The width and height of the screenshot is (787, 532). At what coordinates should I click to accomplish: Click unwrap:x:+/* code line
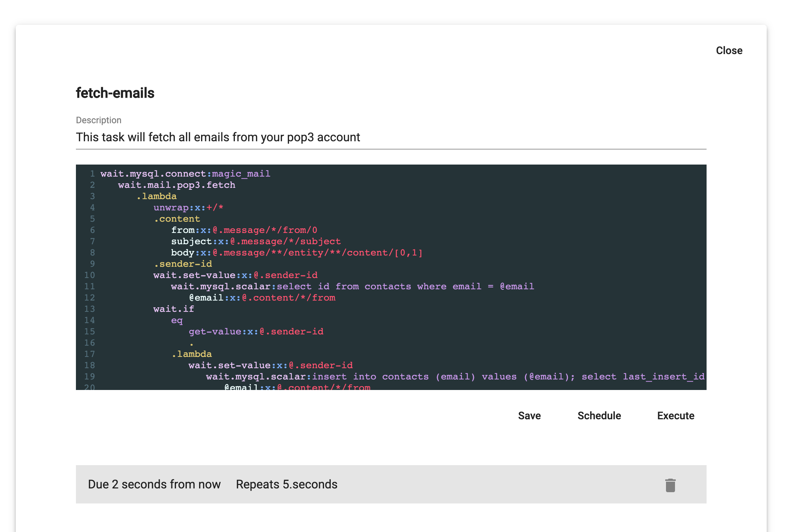click(188, 207)
